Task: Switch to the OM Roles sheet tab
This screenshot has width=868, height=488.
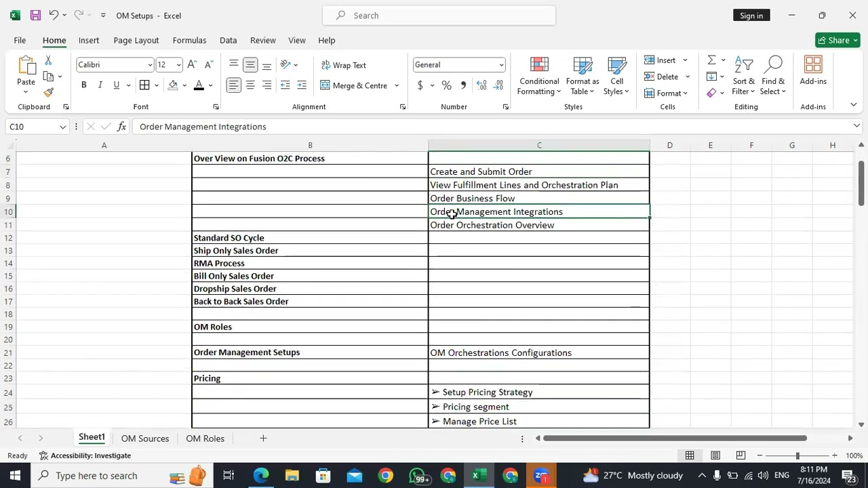Action: coord(205,439)
